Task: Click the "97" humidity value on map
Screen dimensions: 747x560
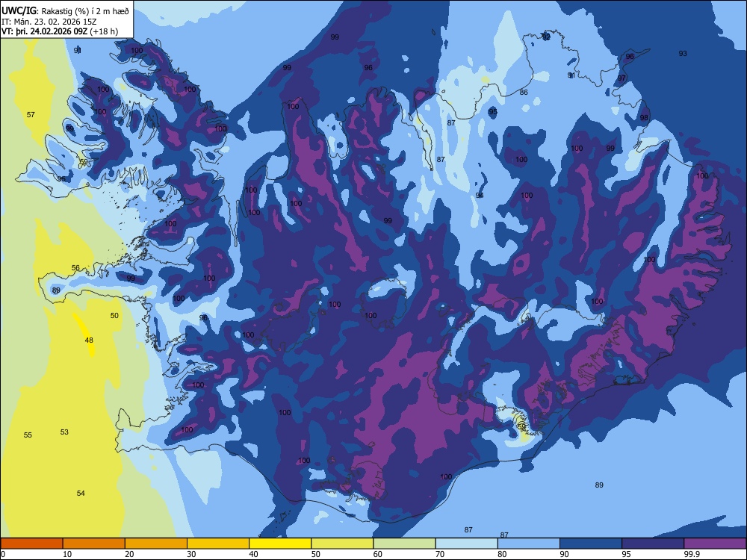Action: 622,78
